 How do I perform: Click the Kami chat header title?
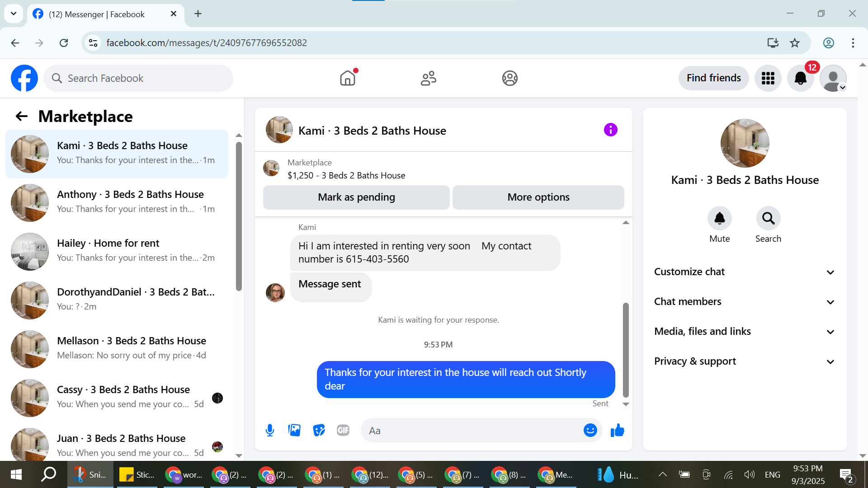point(372,131)
